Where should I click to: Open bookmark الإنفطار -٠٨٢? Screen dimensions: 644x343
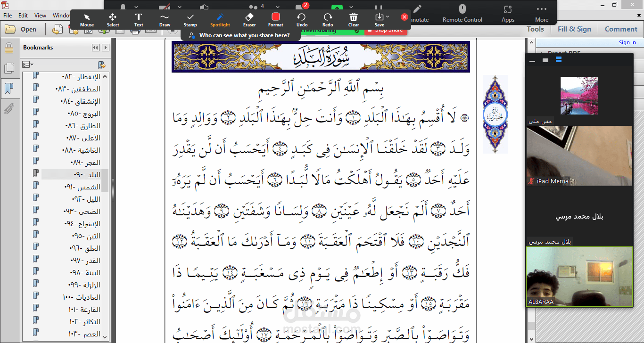(81, 77)
